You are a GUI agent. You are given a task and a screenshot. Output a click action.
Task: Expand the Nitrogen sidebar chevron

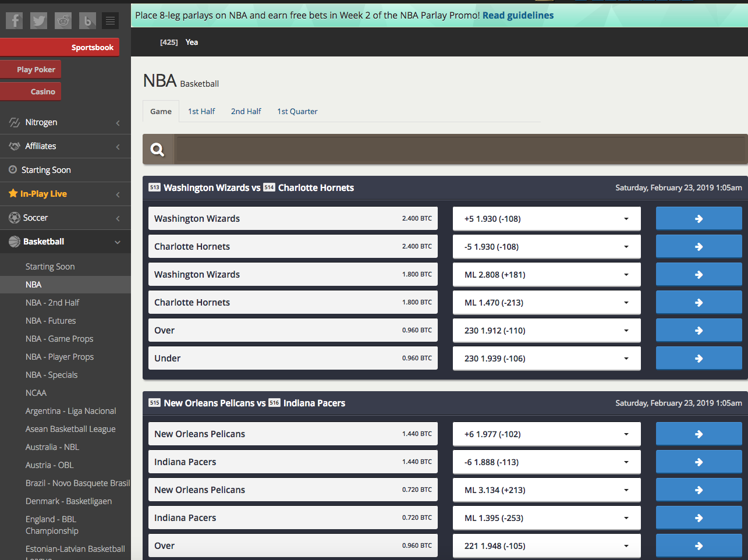tap(118, 123)
